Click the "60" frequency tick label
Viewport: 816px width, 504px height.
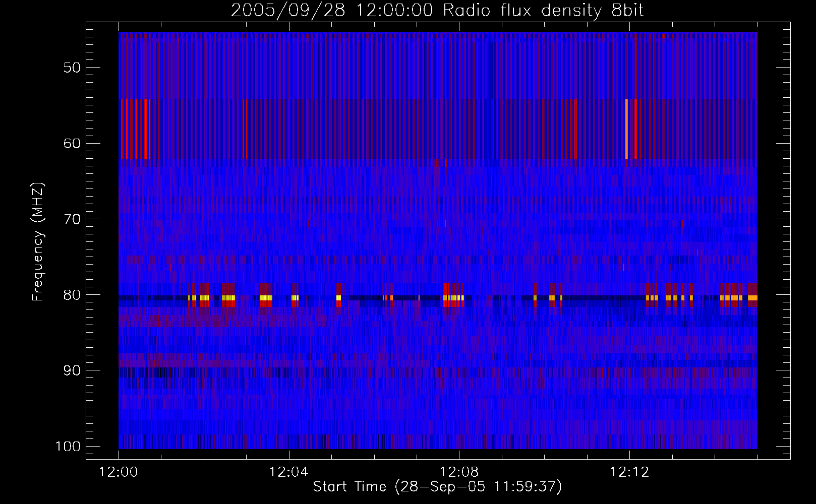point(72,143)
